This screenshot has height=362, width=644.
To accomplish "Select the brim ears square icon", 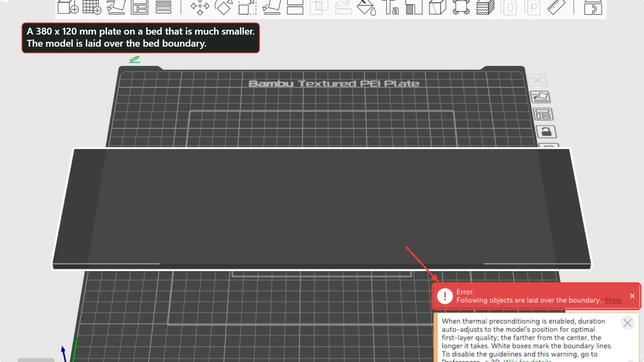I will tap(461, 7).
